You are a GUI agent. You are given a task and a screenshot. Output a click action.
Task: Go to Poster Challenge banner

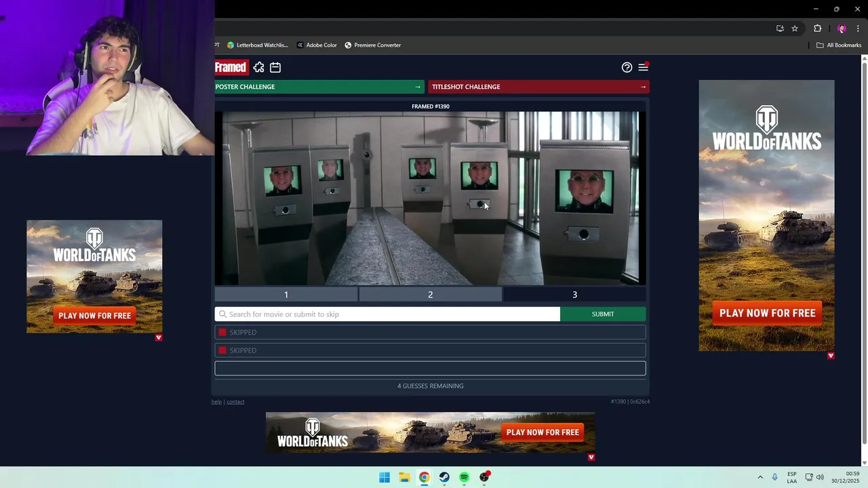319,87
